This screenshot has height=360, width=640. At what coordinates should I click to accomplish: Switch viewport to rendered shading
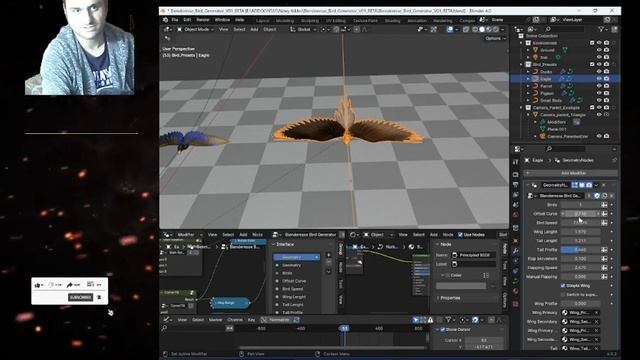pyautogui.click(x=496, y=29)
